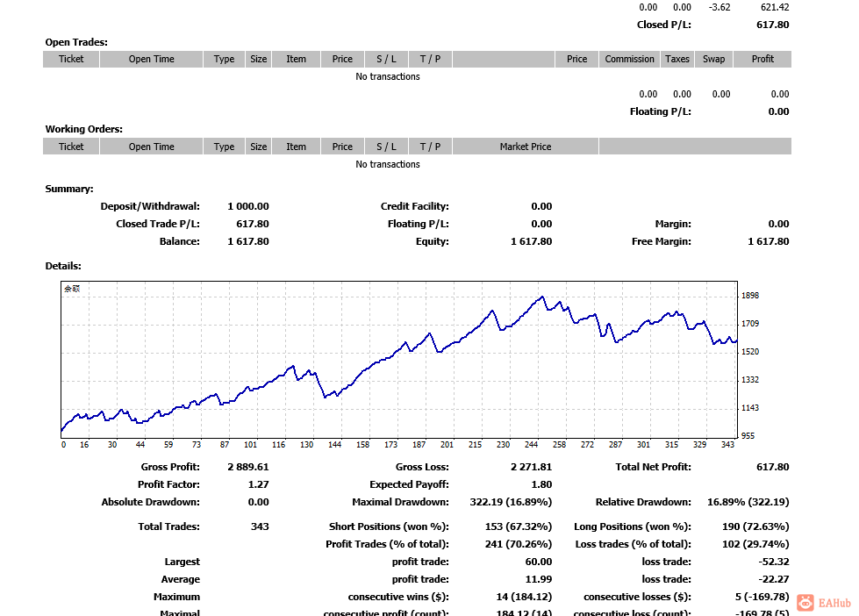This screenshot has width=859, height=616.
Task: Click the Ticket header in Working Orders table
Action: (x=71, y=147)
